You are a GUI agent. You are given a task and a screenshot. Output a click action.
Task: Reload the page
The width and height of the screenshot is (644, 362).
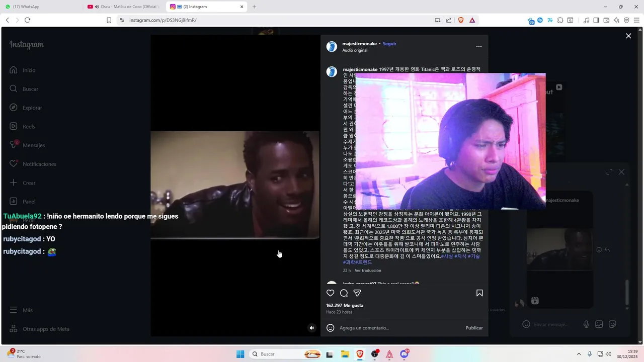(x=27, y=20)
